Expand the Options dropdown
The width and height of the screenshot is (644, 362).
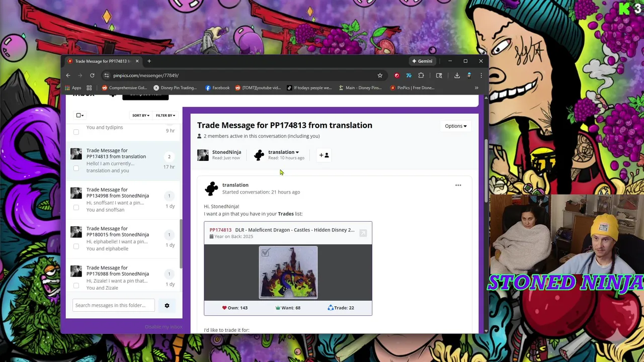tap(455, 126)
